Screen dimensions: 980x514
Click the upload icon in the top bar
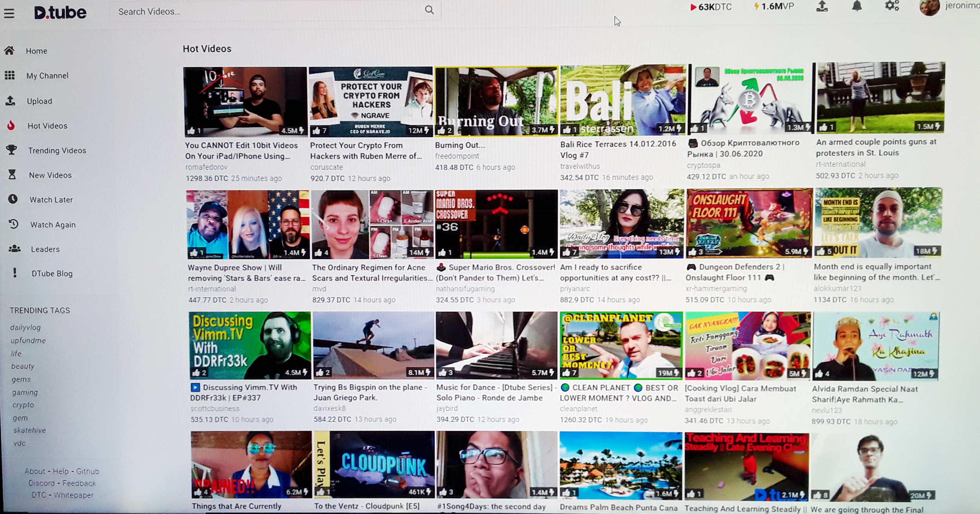[x=822, y=6]
